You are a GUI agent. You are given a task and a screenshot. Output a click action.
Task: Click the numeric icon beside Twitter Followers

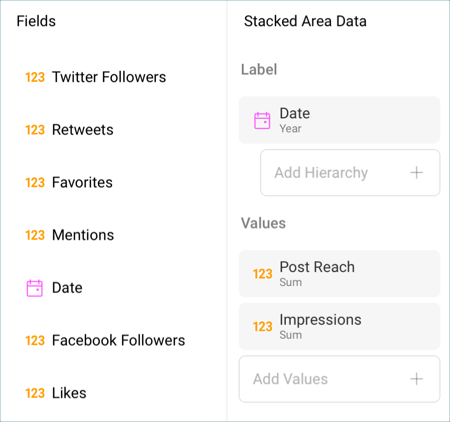[35, 77]
